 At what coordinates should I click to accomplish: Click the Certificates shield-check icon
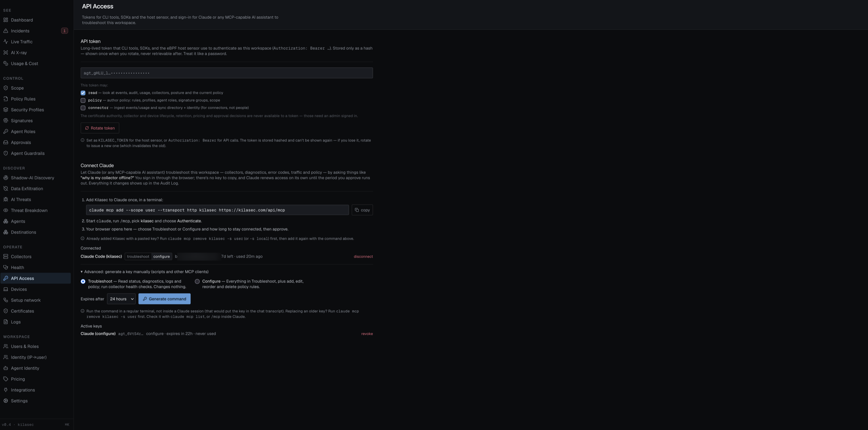pos(6,311)
